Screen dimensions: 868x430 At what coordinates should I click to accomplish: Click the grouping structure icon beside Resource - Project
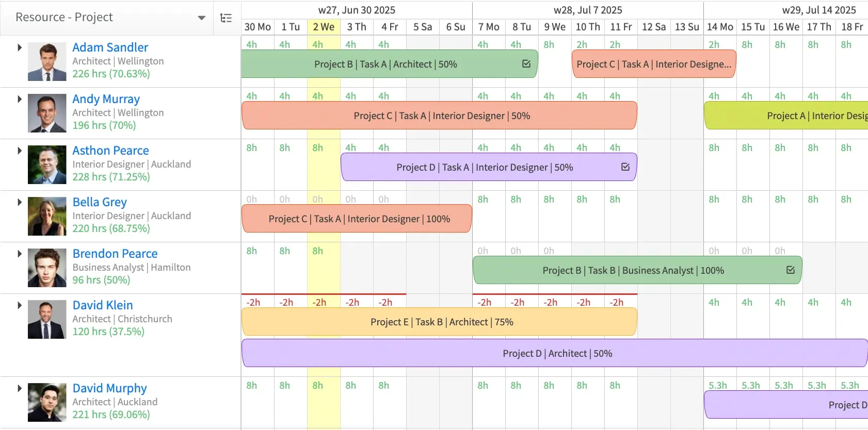pos(226,17)
